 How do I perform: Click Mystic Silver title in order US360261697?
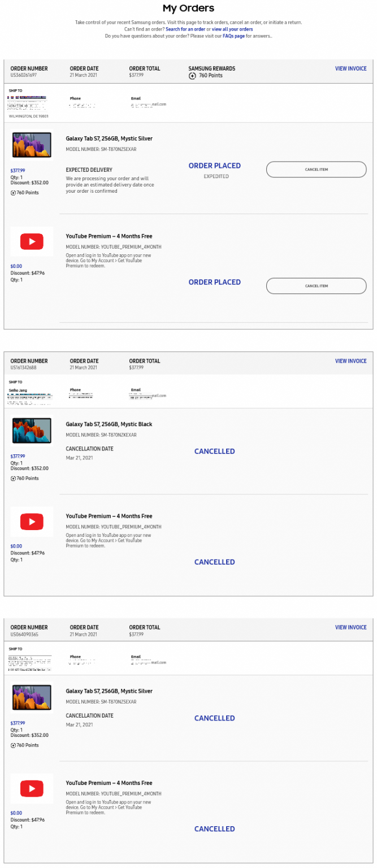tap(109, 138)
